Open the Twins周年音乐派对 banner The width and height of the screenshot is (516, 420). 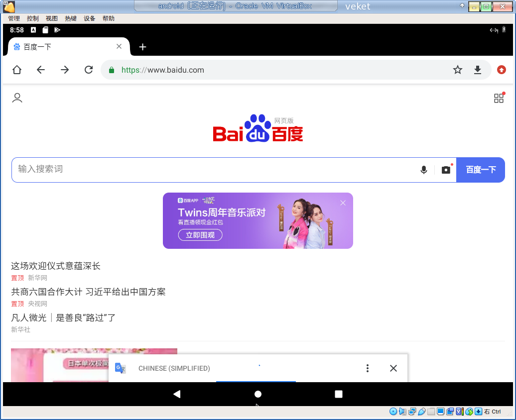point(258,220)
